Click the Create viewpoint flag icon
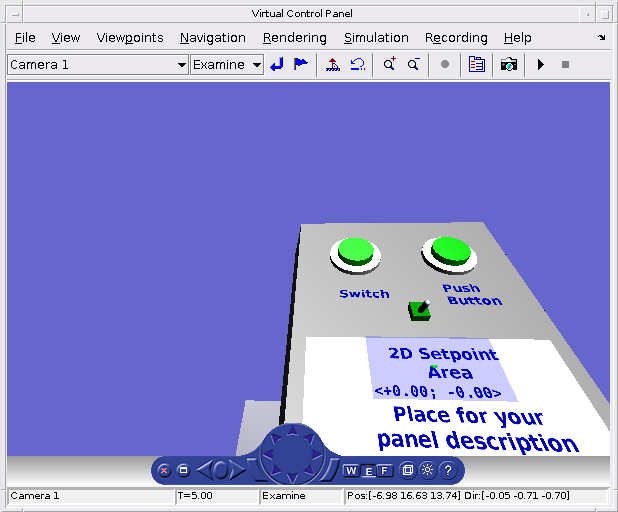Screen dimensions: 618x512 (x=301, y=64)
